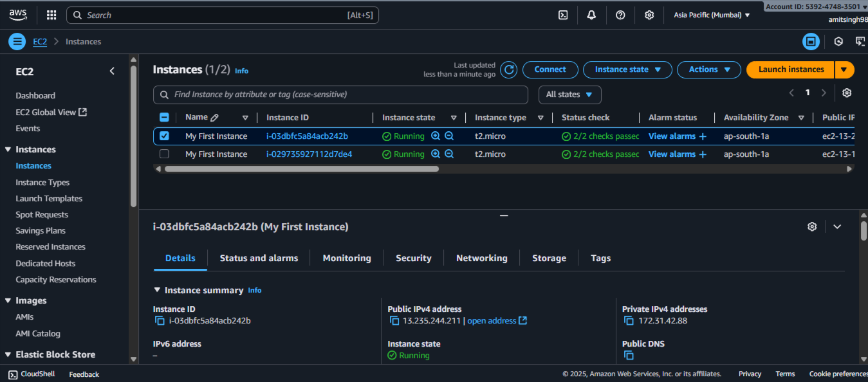Viewport: 868px width, 382px height.
Task: Follow the open address link
Action: tap(497, 320)
